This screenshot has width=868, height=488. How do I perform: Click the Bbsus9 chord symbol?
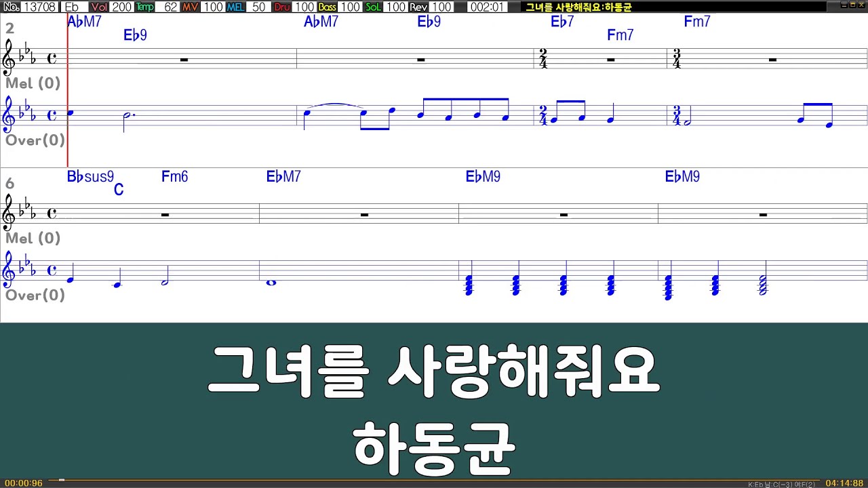pyautogui.click(x=90, y=177)
